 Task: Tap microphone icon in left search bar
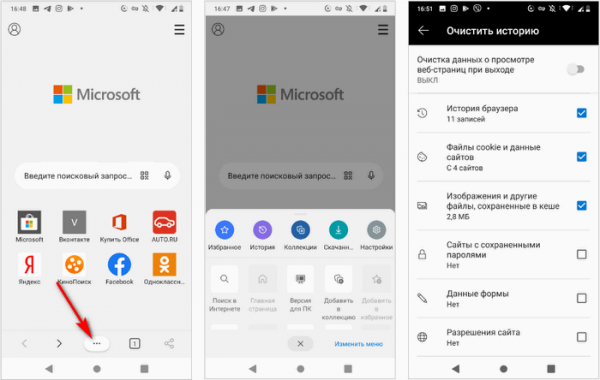pos(168,176)
